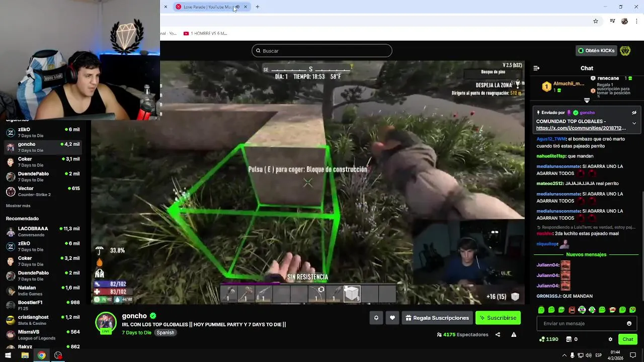This screenshot has width=644, height=362.
Task: Click the 4175 Espectadores viewer count
Action: click(x=462, y=335)
